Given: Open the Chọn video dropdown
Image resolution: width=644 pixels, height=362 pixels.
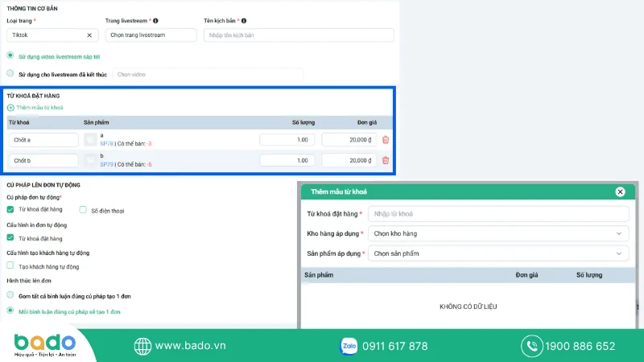Looking at the screenshot, I should [208, 75].
